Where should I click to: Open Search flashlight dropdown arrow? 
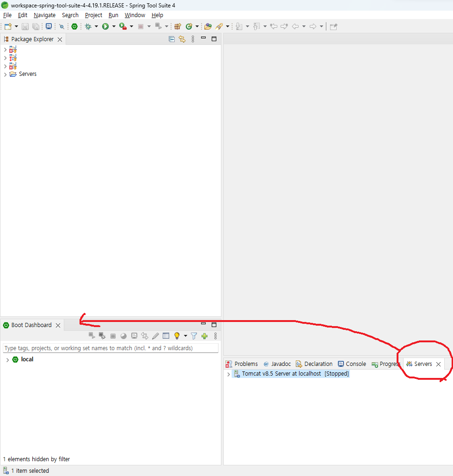point(227,26)
